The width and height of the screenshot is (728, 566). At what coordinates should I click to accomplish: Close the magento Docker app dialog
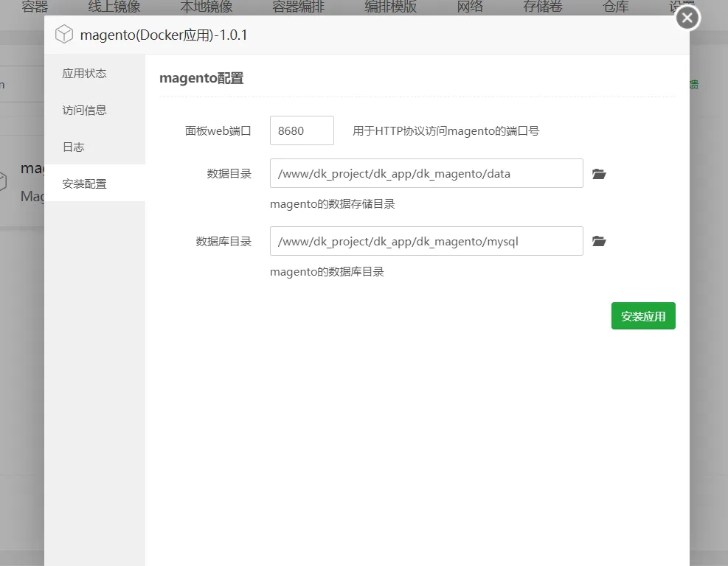pos(687,18)
